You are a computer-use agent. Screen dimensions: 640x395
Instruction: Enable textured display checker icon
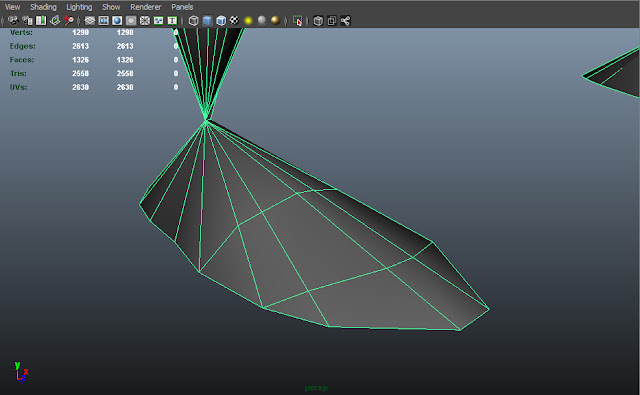point(234,20)
